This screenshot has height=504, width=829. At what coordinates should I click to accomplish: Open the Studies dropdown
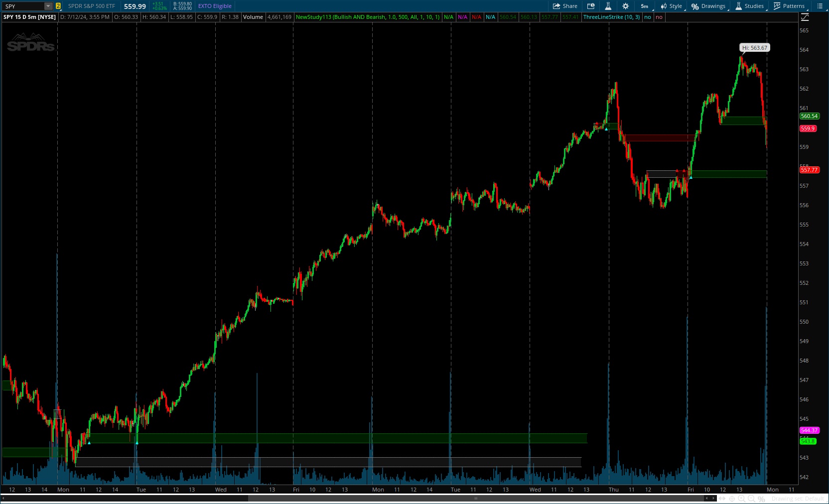pyautogui.click(x=750, y=6)
